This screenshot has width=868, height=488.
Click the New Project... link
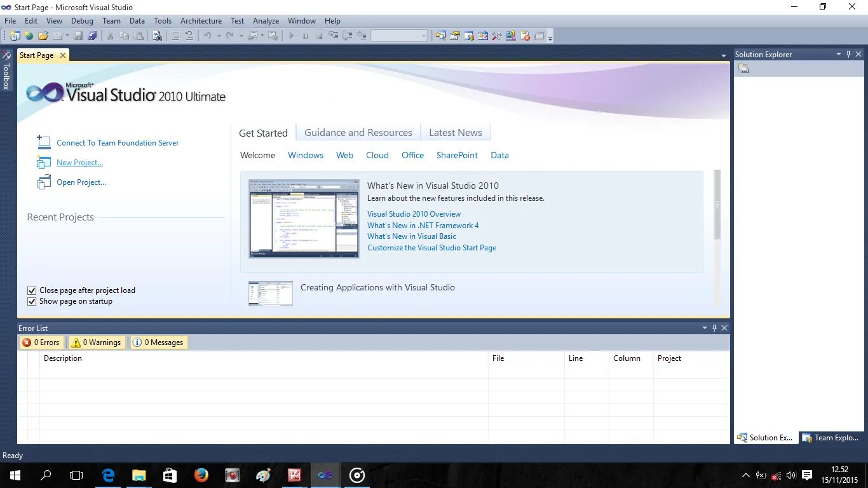pos(79,163)
